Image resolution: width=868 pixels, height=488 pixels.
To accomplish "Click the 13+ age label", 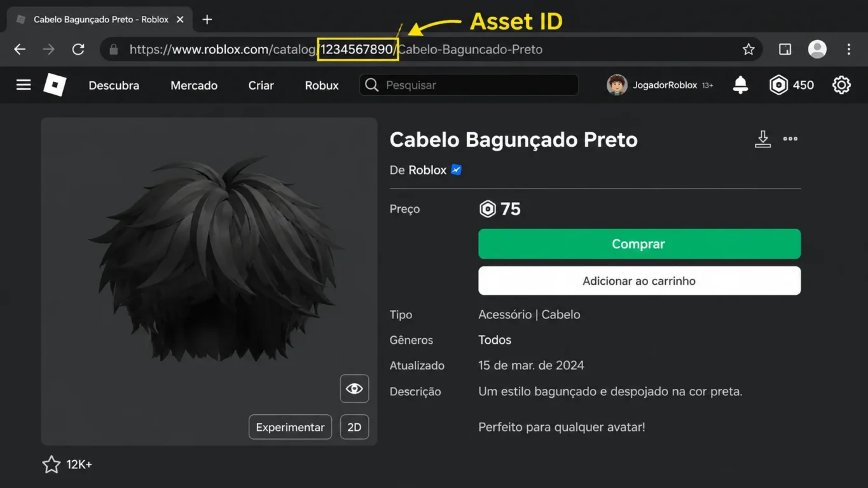I will (707, 85).
